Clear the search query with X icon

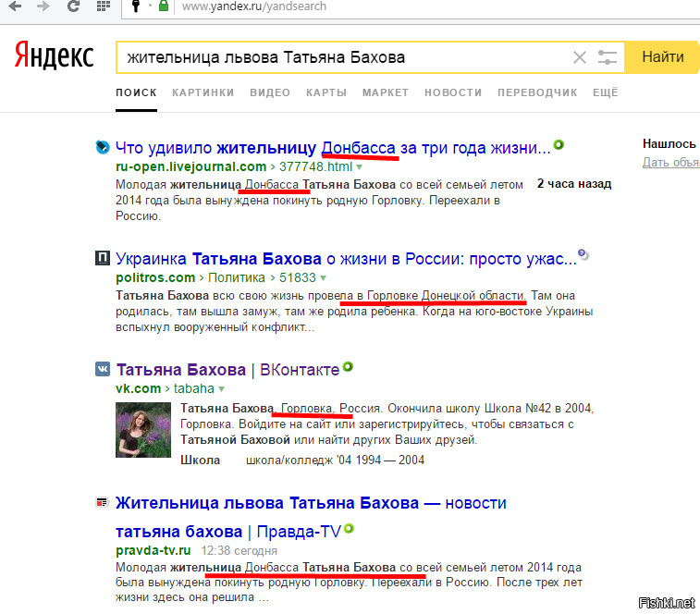580,57
